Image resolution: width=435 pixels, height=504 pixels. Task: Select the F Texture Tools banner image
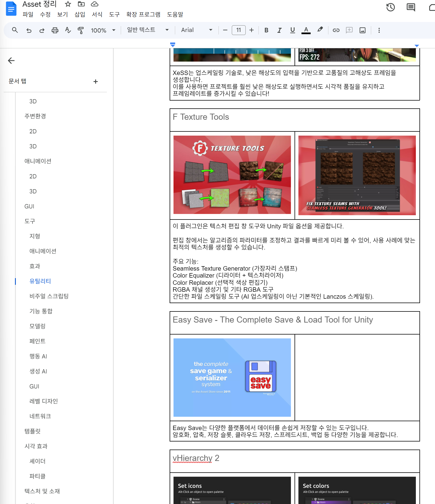pos(232,175)
